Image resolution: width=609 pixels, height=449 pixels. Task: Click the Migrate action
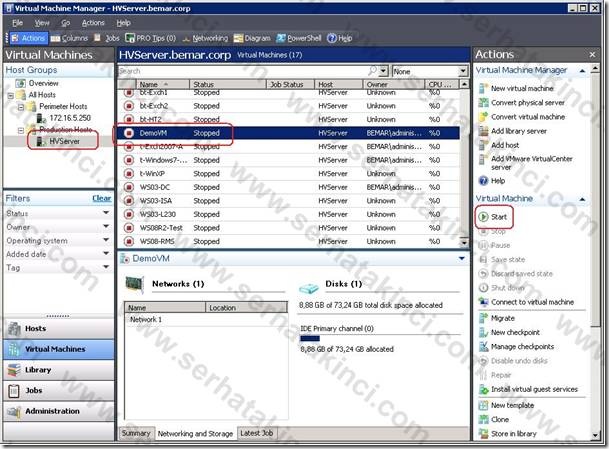[x=497, y=318]
